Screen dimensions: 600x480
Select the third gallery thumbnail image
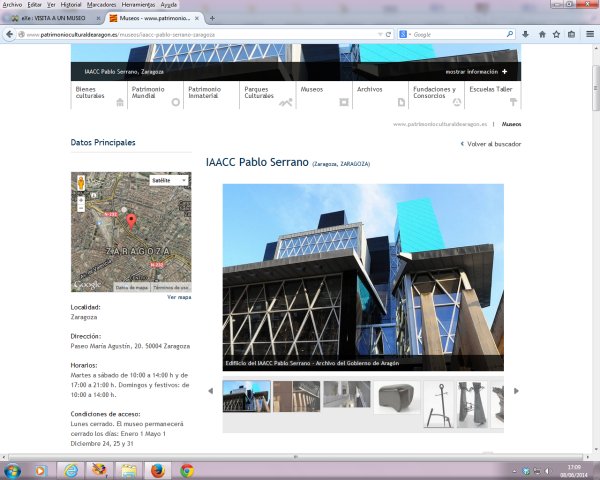click(x=346, y=396)
